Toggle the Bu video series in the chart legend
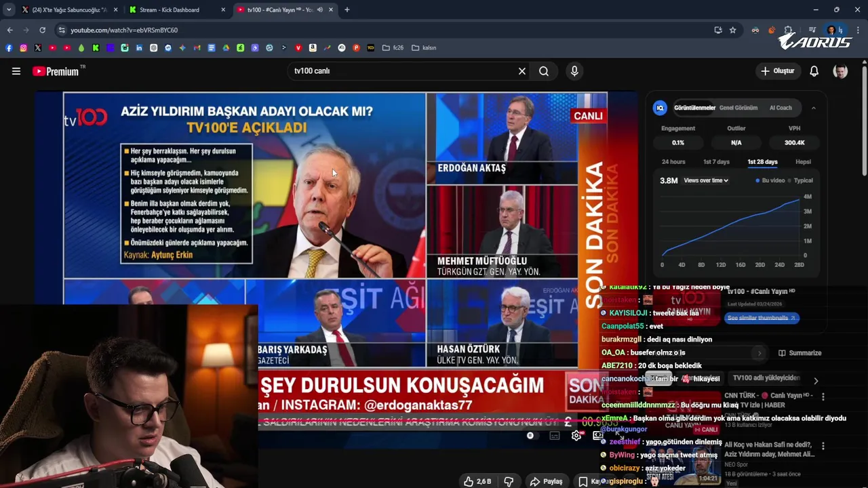Screen dimensions: 868x488 [x=770, y=181]
